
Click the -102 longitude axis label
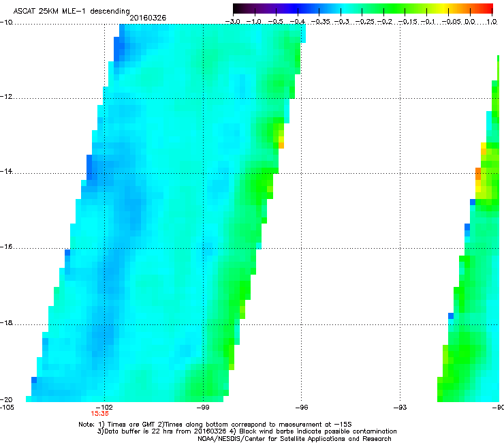tap(104, 408)
